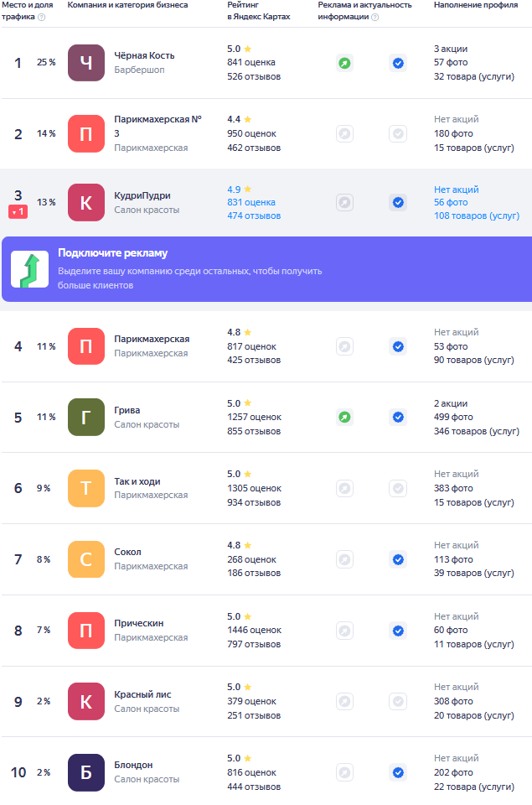Image resolution: width=532 pixels, height=805 pixels.
Task: Click the grey checkmark icon for Красный лис
Action: (x=398, y=701)
